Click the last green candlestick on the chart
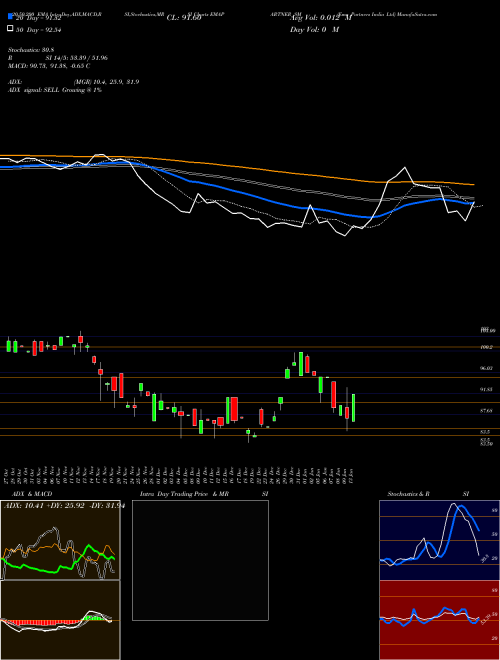This screenshot has width=500, height=660. click(x=354, y=408)
